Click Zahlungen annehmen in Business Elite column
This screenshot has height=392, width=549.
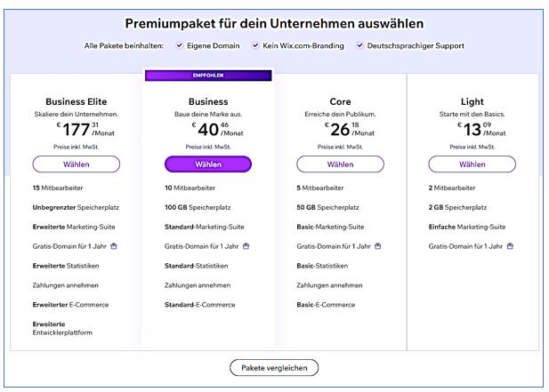click(x=66, y=285)
